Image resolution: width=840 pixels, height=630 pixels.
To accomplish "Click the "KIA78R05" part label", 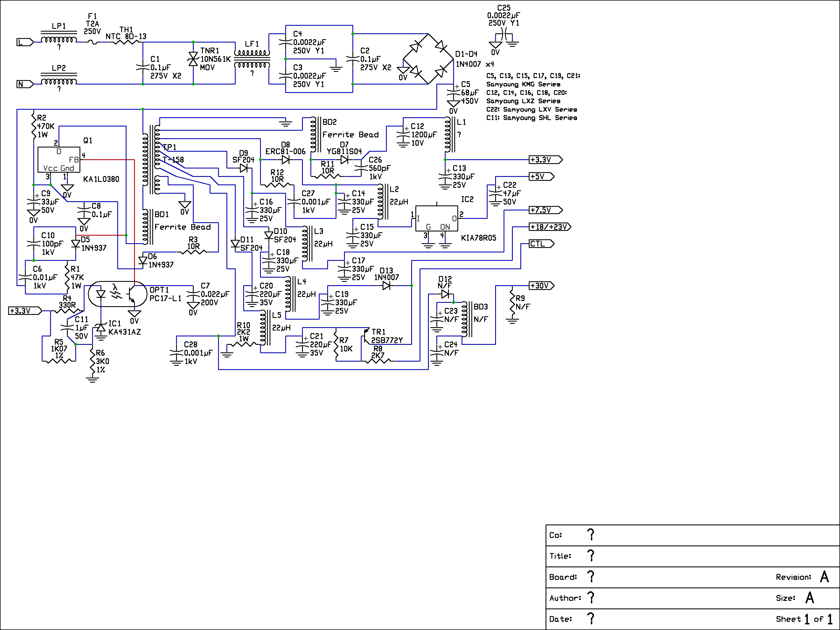I will (x=478, y=238).
